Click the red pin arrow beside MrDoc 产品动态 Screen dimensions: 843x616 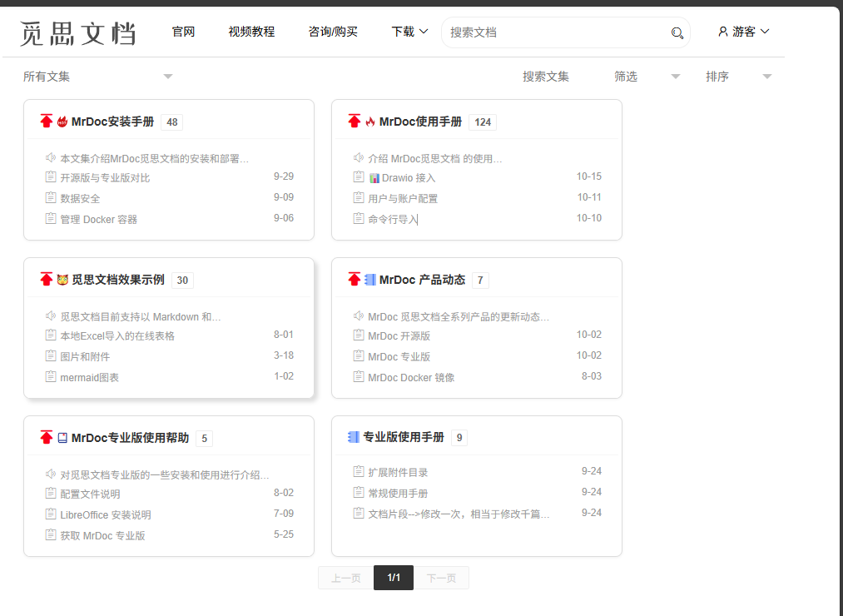[x=354, y=279]
